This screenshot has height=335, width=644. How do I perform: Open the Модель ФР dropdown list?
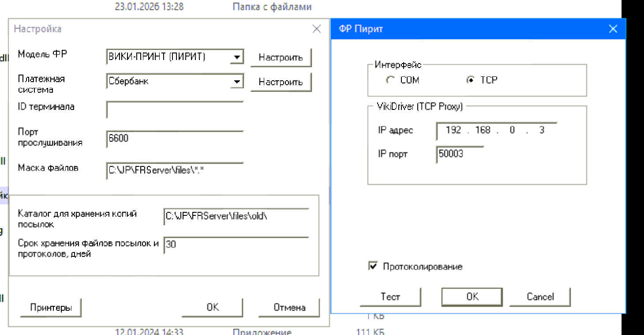(238, 56)
